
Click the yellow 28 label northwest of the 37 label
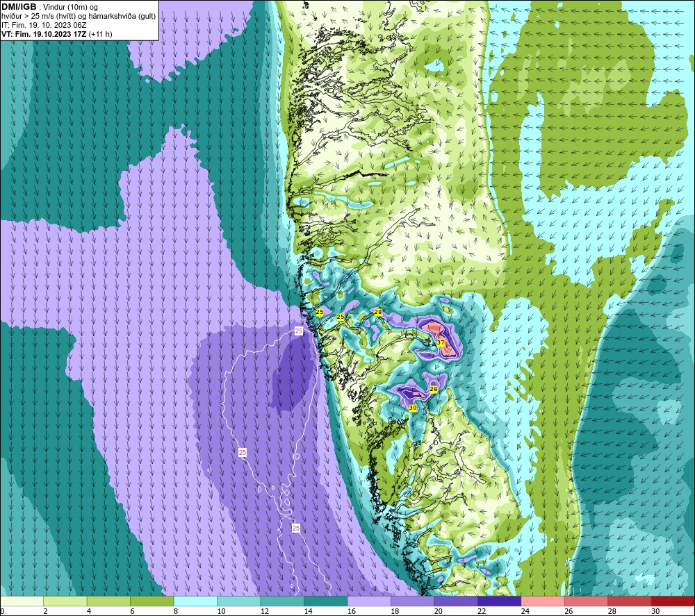377,313
